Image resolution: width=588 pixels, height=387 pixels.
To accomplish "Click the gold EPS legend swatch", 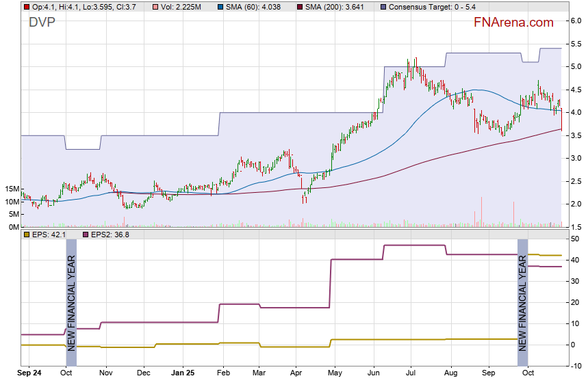I will tap(26, 235).
